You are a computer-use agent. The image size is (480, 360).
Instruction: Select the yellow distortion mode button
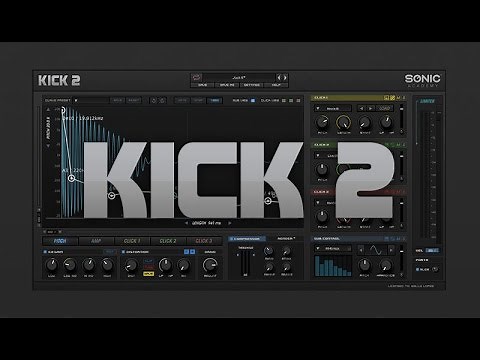[x=148, y=274]
